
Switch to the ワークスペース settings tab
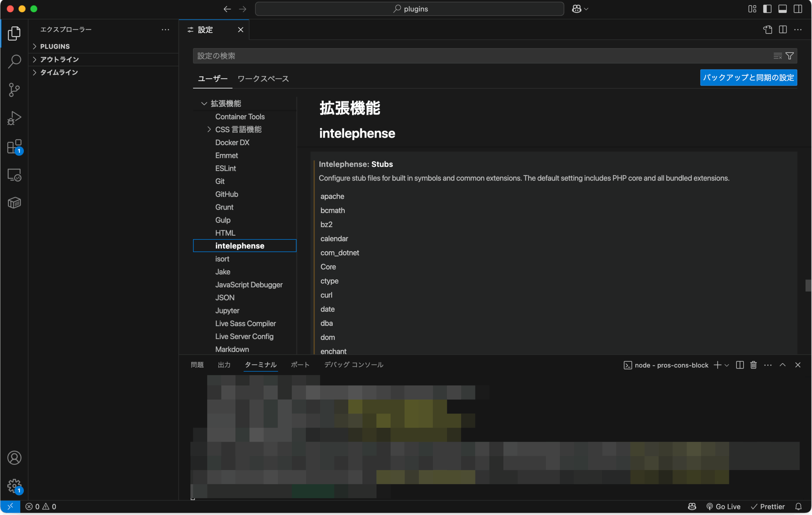click(263, 79)
